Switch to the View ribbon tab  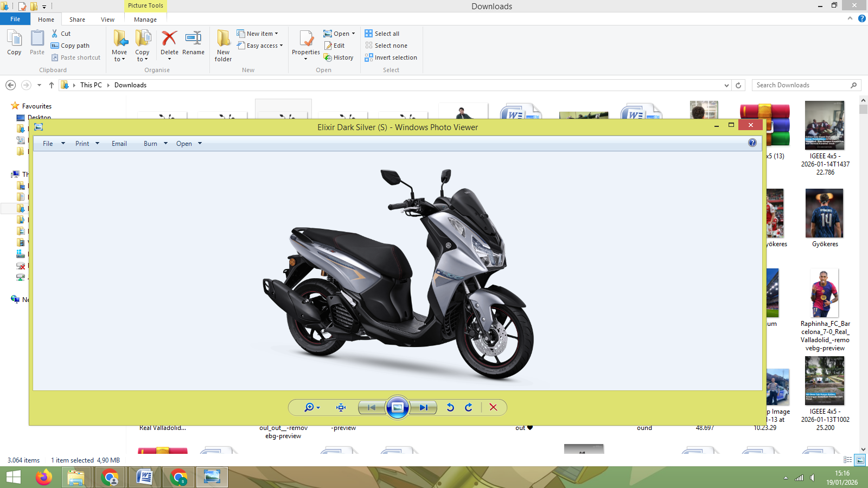tap(107, 20)
